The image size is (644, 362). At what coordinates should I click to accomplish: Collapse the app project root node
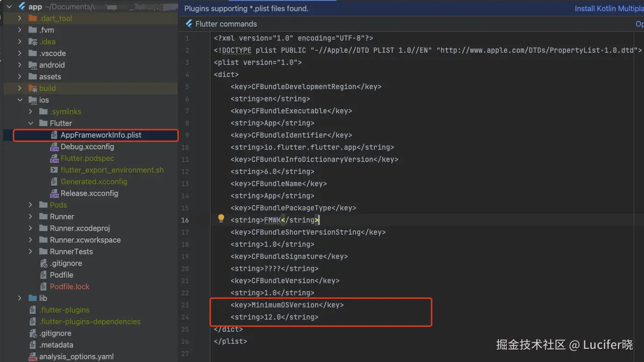coord(9,7)
